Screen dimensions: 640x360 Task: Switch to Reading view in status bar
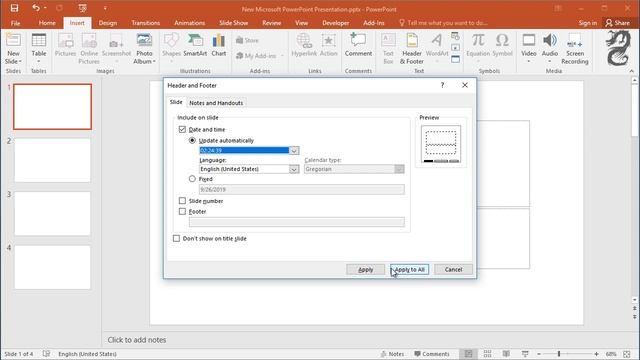click(506, 354)
